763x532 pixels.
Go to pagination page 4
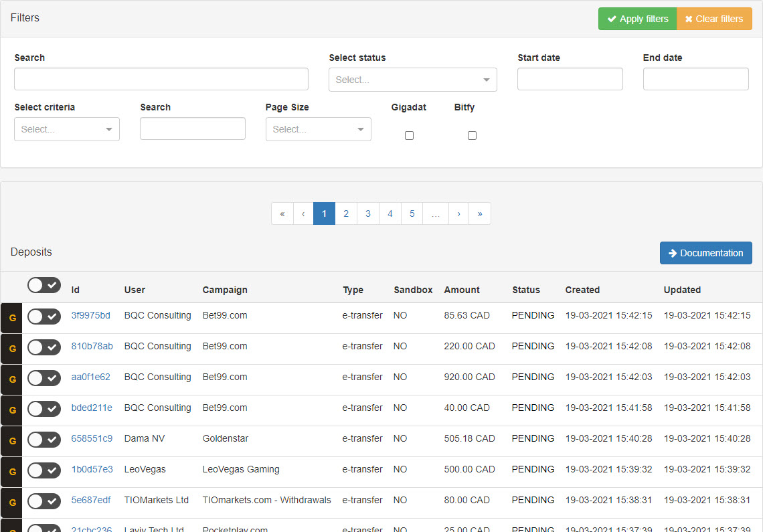coord(390,213)
